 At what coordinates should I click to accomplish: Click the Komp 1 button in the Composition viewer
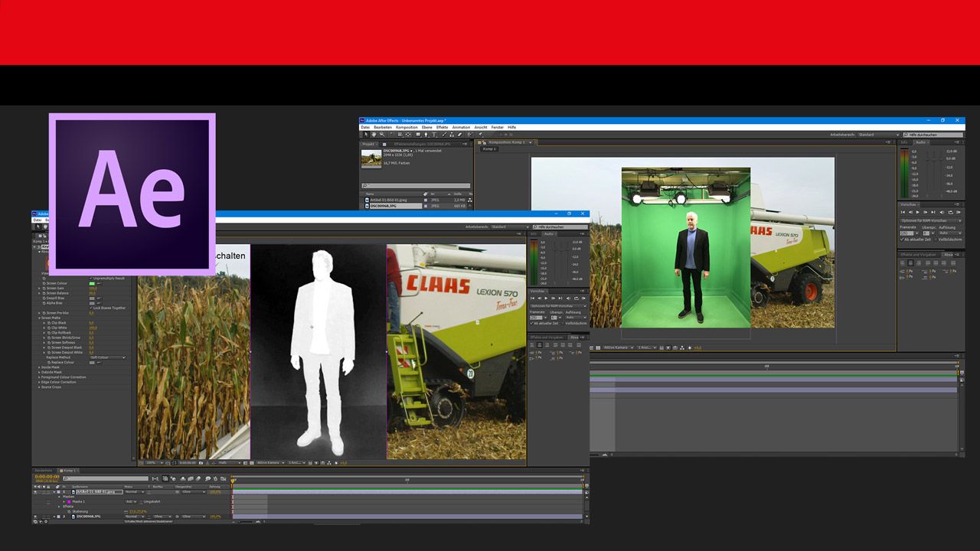491,149
